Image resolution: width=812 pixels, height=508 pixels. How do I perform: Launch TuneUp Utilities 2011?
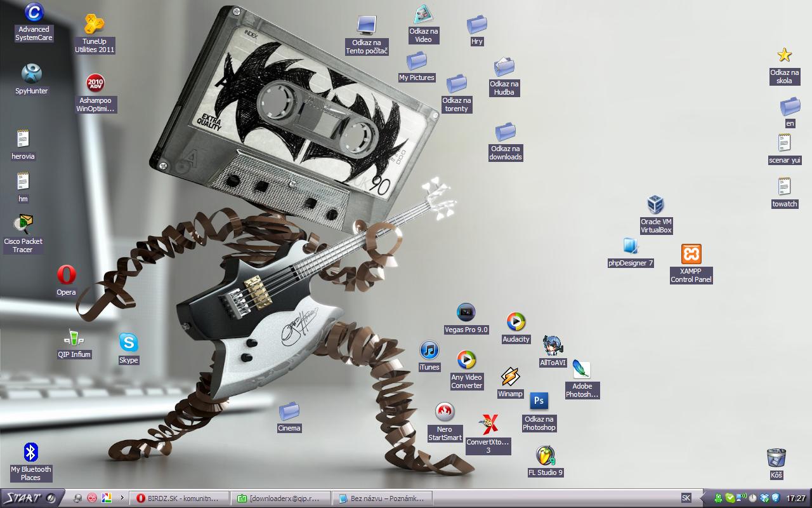[95, 34]
